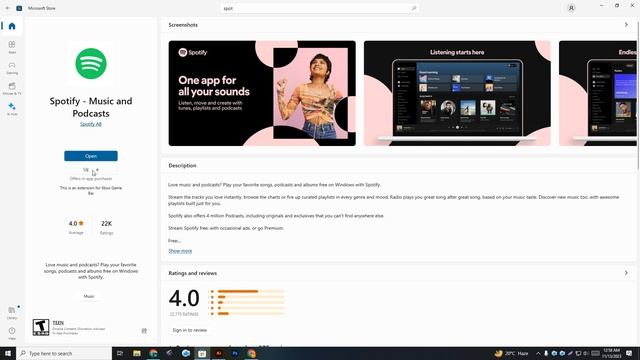Open the Gaming section in sidebar
Viewport: 640px width, 360px height.
click(x=12, y=68)
